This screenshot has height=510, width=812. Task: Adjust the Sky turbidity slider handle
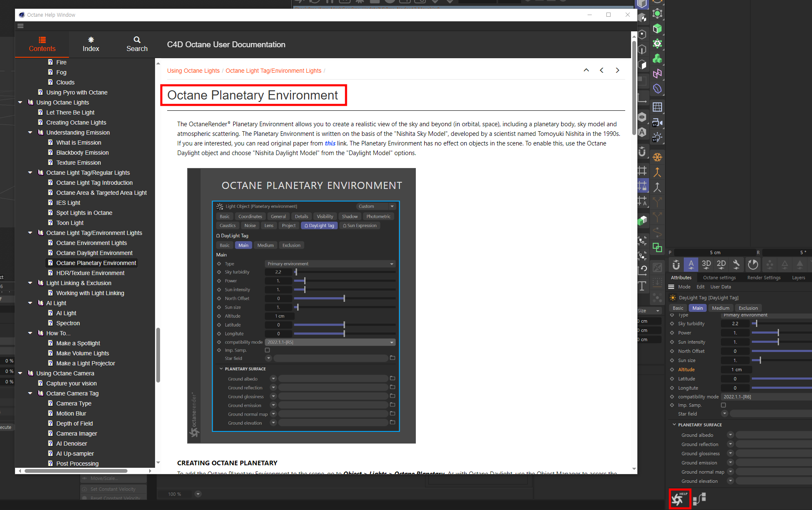click(x=756, y=324)
